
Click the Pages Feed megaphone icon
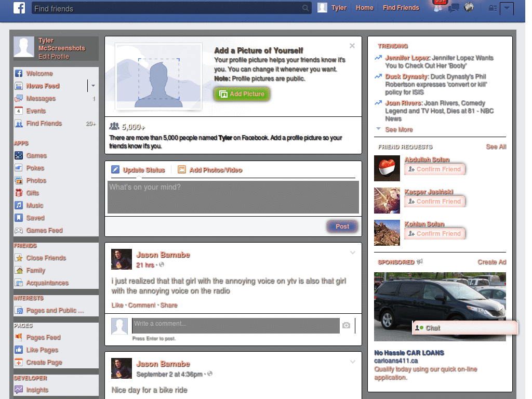tap(19, 337)
